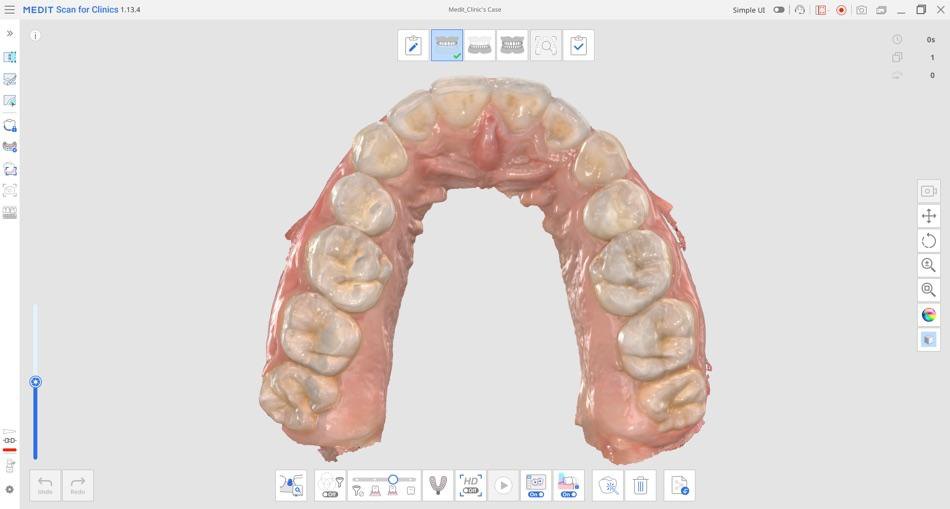Open the headset support icon
This screenshot has height=509, width=950.
(x=800, y=10)
